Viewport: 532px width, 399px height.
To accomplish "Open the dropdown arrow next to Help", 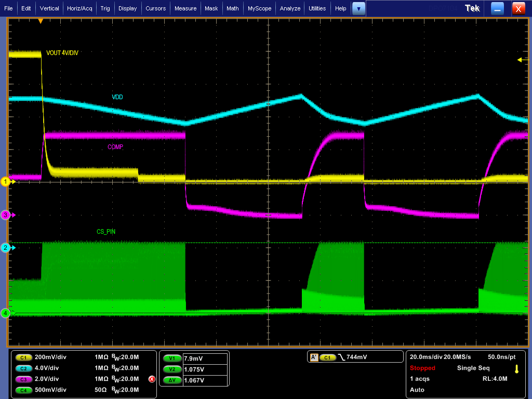I will (x=358, y=8).
